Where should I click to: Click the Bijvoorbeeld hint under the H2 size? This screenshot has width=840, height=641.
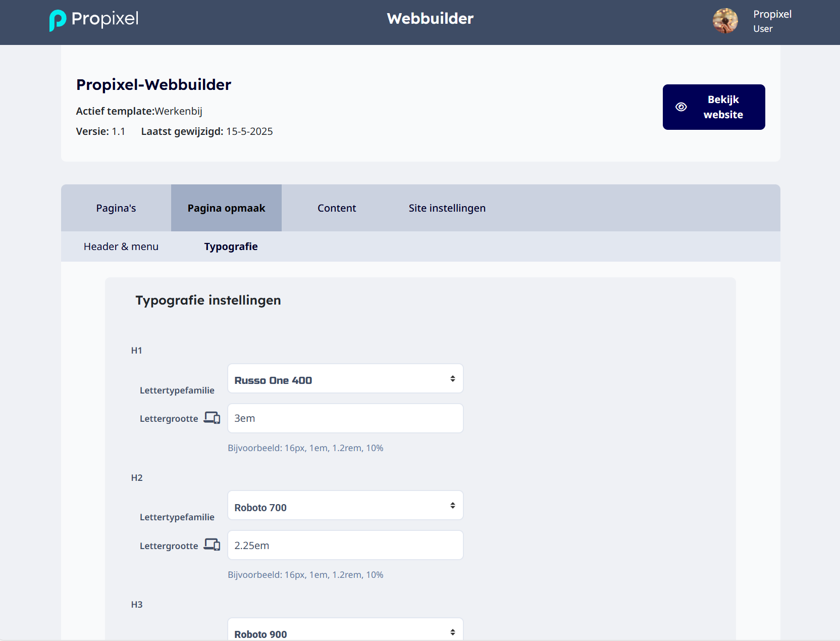tap(305, 575)
